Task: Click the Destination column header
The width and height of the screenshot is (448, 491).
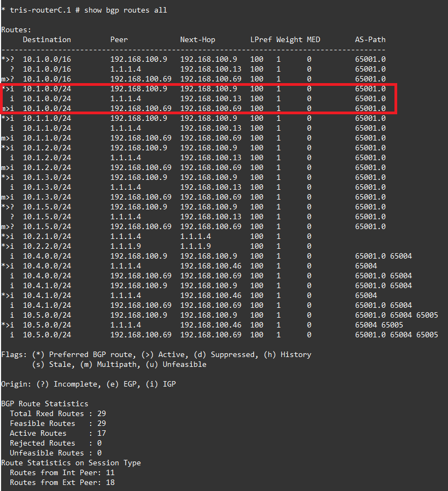Action: (x=46, y=39)
